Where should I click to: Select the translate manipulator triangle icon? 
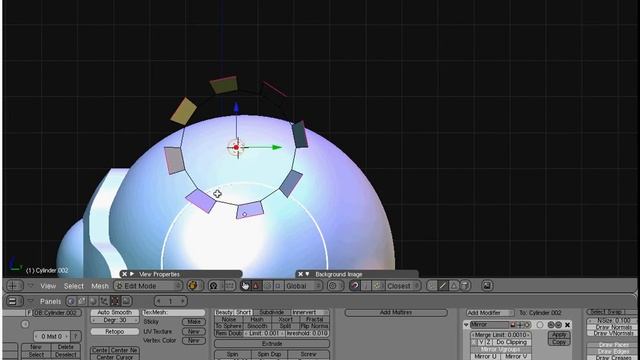point(256,286)
